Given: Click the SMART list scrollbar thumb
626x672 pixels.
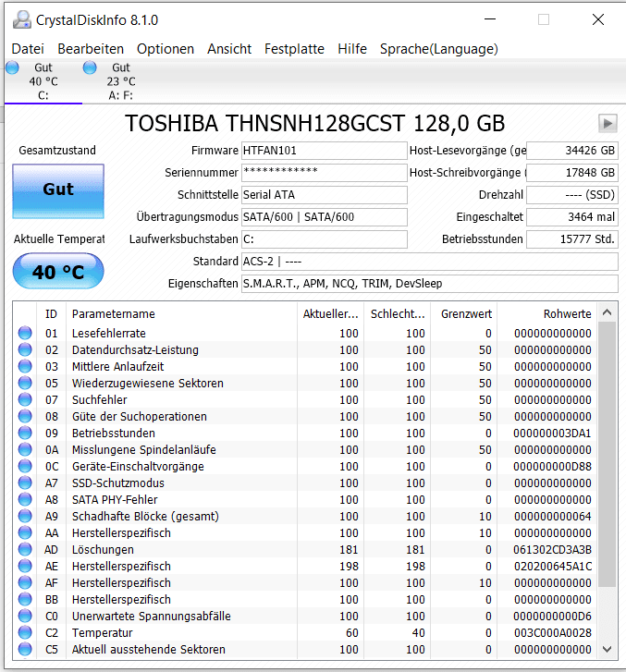Looking at the screenshot, I should pos(608,455).
